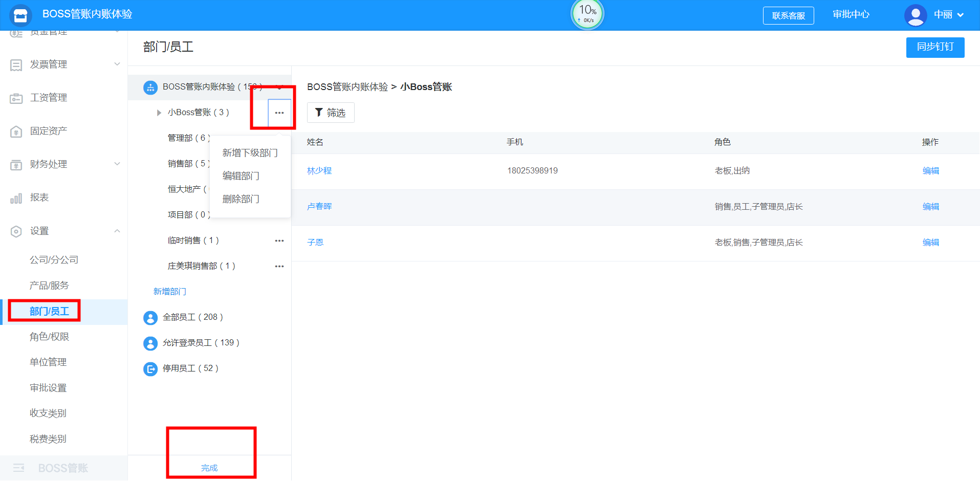
Task: Click the 允许登录员工 person icon
Action: 150,343
